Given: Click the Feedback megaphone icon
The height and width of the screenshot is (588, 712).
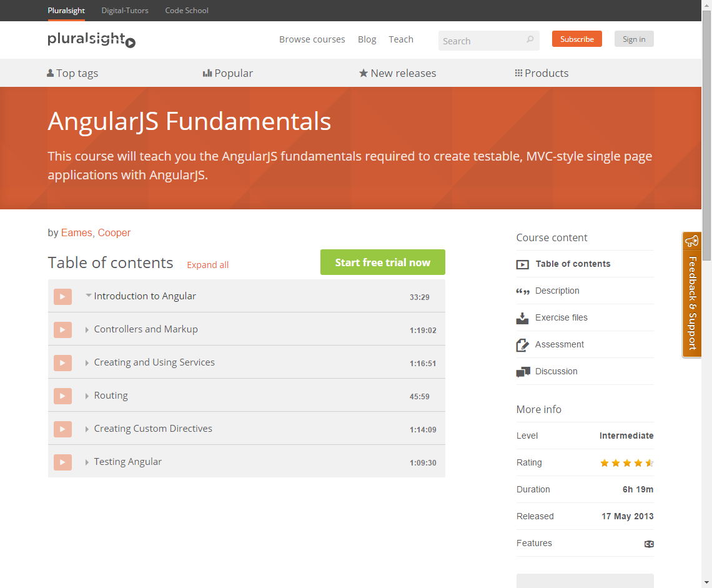Looking at the screenshot, I should click(x=692, y=241).
